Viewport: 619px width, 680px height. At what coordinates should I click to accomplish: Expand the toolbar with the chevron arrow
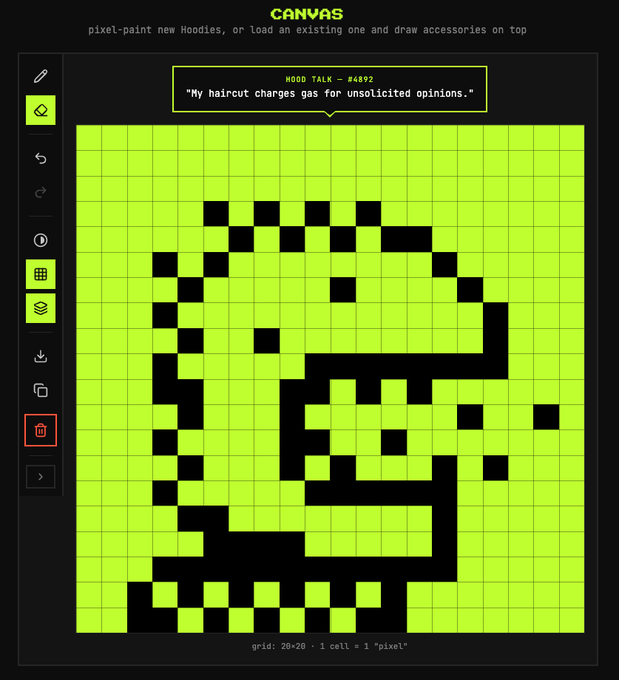point(40,477)
